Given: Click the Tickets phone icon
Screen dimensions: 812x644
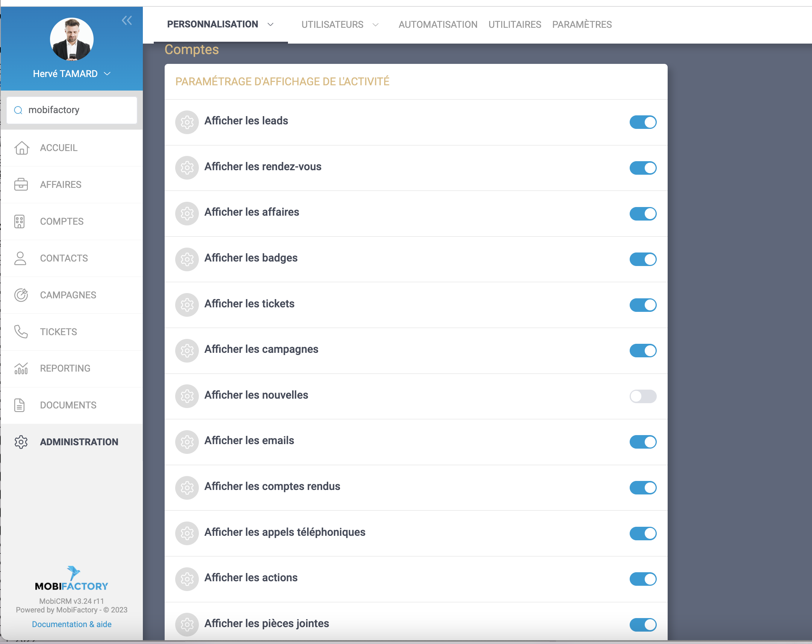Looking at the screenshot, I should [21, 332].
